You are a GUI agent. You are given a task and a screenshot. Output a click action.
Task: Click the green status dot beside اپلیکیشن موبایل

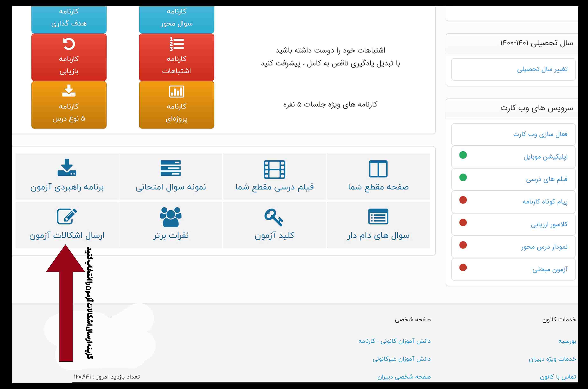[463, 155]
